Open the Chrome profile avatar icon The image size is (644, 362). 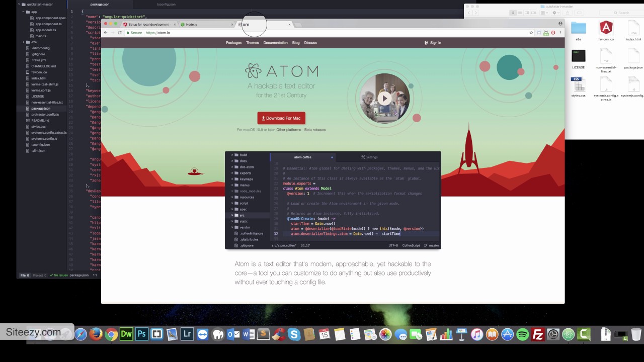coord(560,24)
